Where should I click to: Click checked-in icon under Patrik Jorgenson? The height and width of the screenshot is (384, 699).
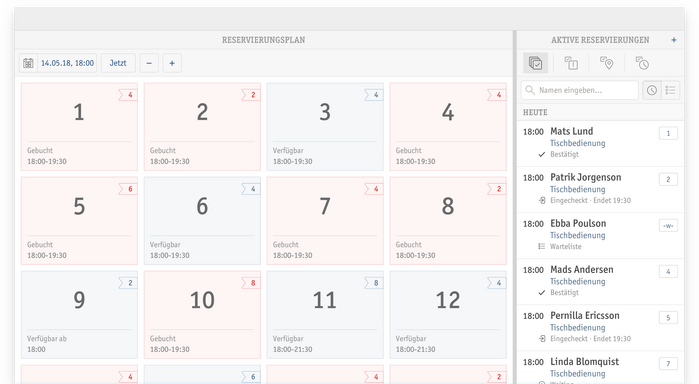tap(542, 200)
